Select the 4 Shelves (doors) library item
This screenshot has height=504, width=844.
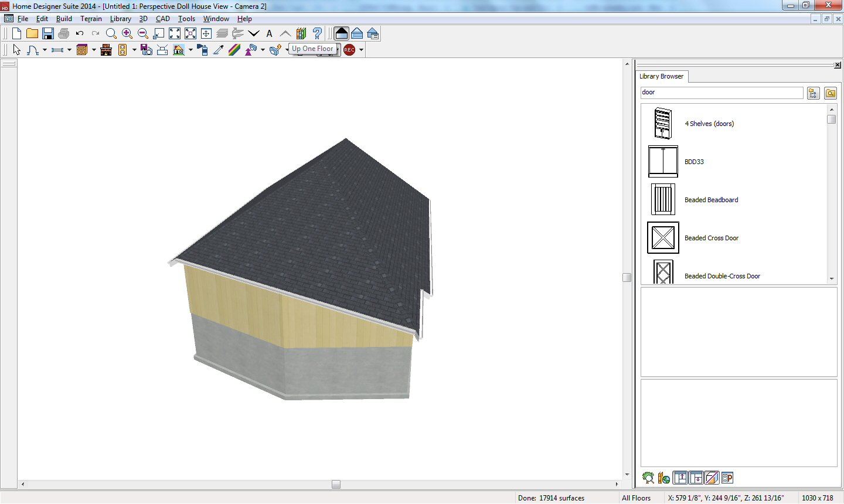[709, 124]
